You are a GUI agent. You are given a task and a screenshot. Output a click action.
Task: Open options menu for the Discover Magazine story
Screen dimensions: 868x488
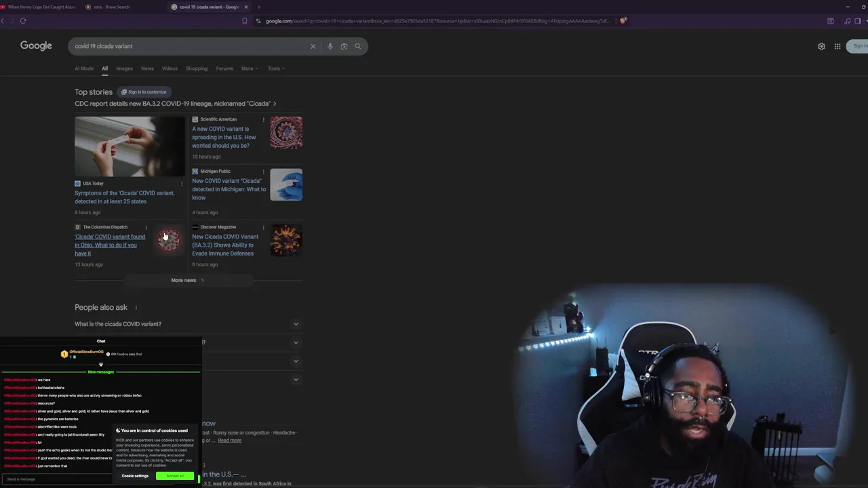[263, 228]
